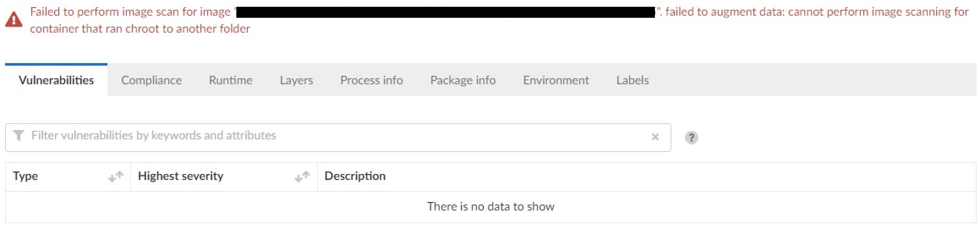Screen dimensions: 980x227
Task: Click the Highest severity column header label
Action: pos(181,176)
